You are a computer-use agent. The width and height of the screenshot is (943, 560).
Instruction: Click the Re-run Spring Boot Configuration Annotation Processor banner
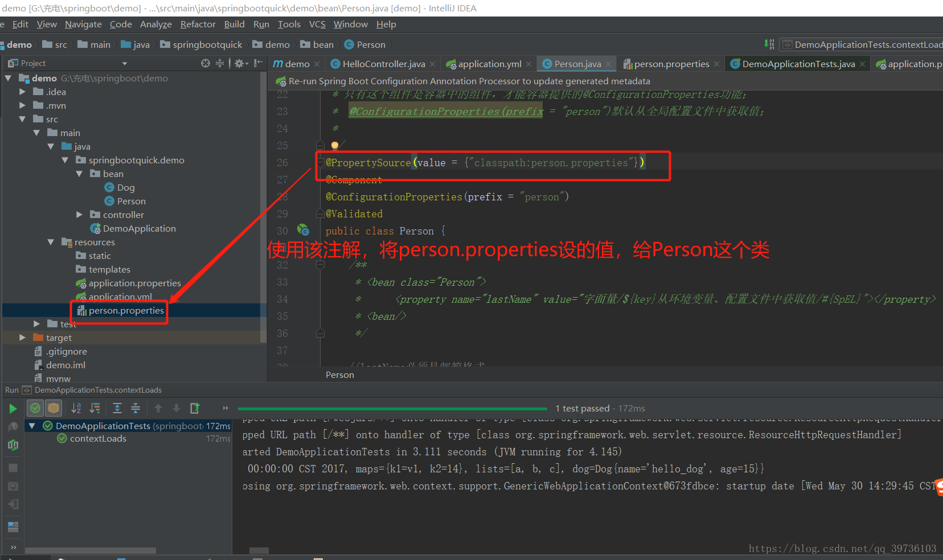coord(469,81)
